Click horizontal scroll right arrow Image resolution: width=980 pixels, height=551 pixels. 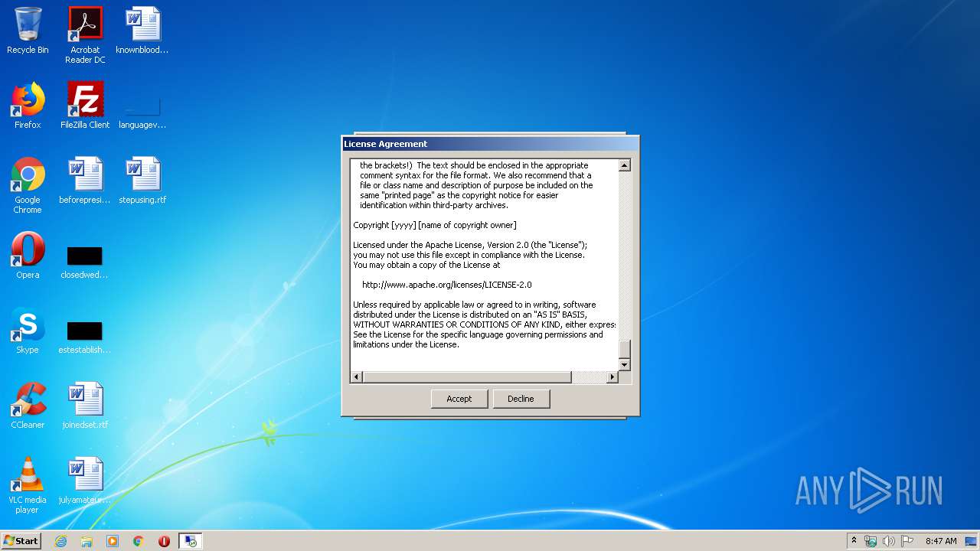[x=612, y=377]
